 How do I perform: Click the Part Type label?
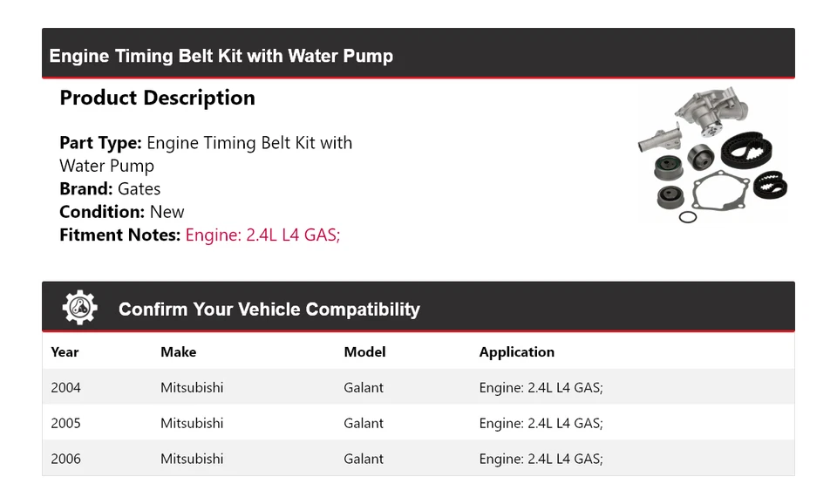coord(100,143)
